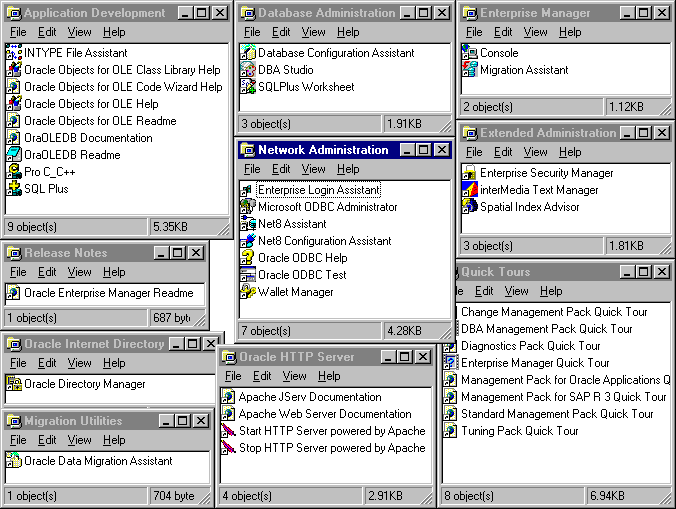The image size is (676, 509).
Task: Select DBA Management Pack Quick Tour label
Action: 547,329
